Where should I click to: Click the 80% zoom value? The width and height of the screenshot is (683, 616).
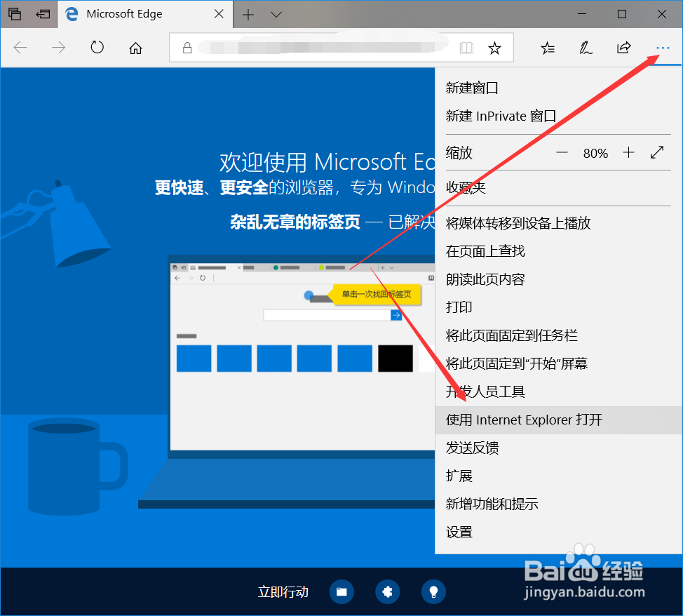pyautogui.click(x=595, y=153)
